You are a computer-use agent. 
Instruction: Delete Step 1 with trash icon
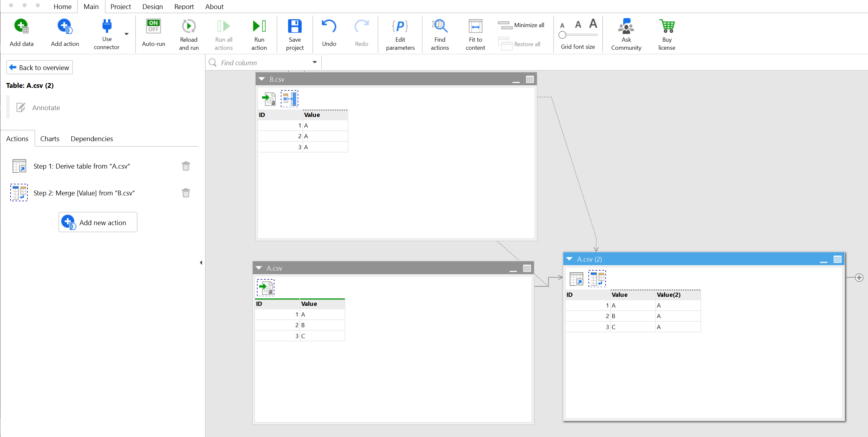tap(186, 166)
